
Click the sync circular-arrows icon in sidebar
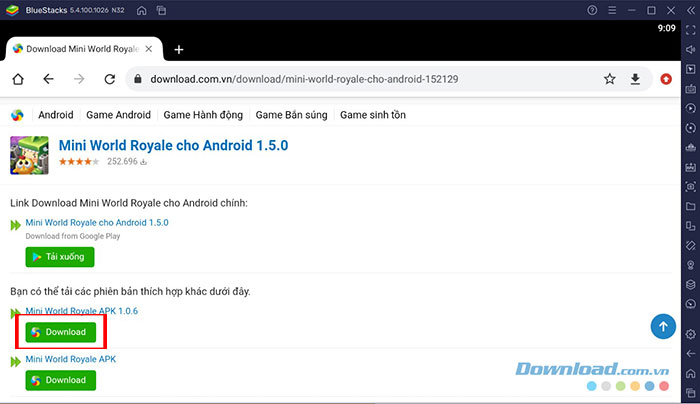tap(691, 128)
